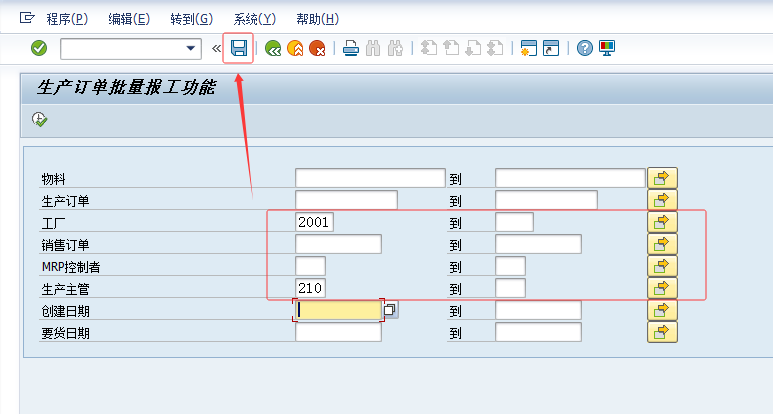Screen dimensions: 773x414
Task: Click the red Cancel icon
Action: pyautogui.click(x=317, y=48)
